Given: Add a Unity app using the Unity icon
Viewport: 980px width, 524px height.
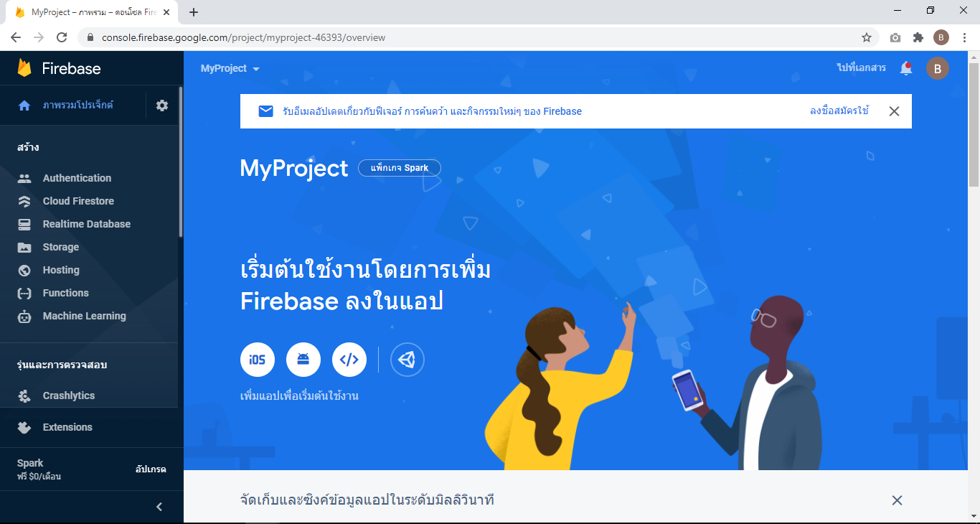Looking at the screenshot, I should tap(407, 360).
